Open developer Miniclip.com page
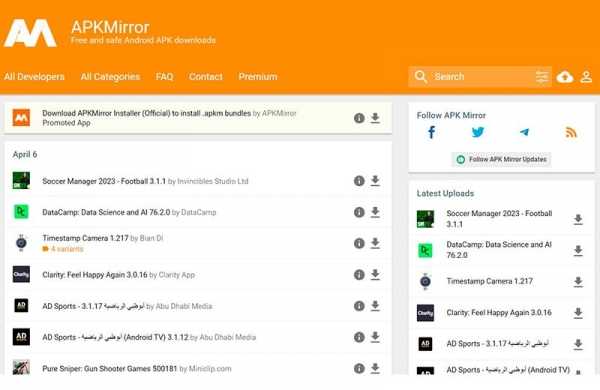Screen dimensions: 600x390 coord(210,369)
